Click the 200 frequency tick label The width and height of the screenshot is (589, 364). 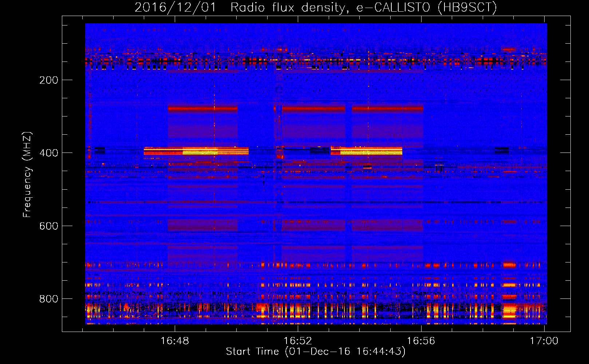(49, 80)
